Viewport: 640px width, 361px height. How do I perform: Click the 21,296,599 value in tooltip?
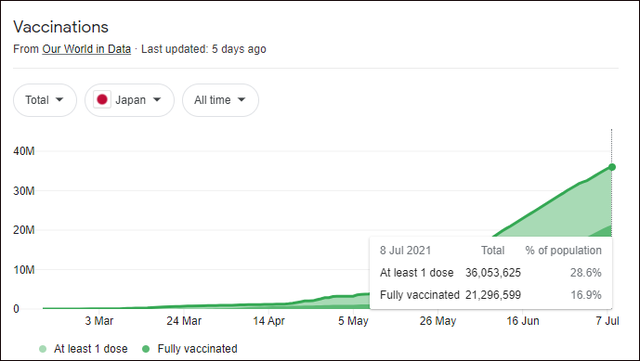click(x=493, y=295)
